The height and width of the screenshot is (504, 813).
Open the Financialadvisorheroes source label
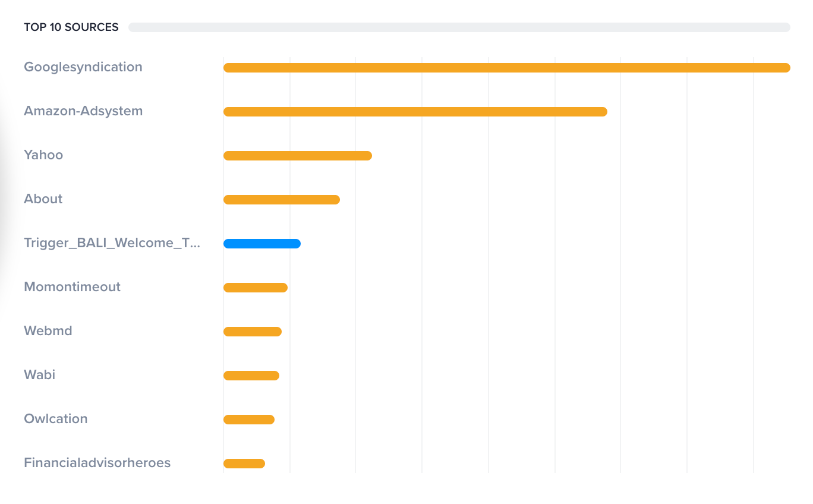coord(97,463)
